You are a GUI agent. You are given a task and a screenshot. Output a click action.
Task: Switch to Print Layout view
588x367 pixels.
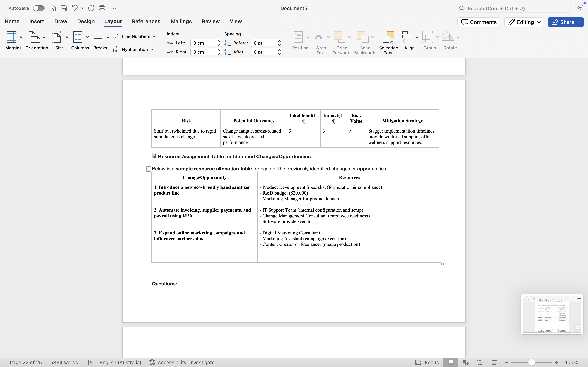[450, 362]
